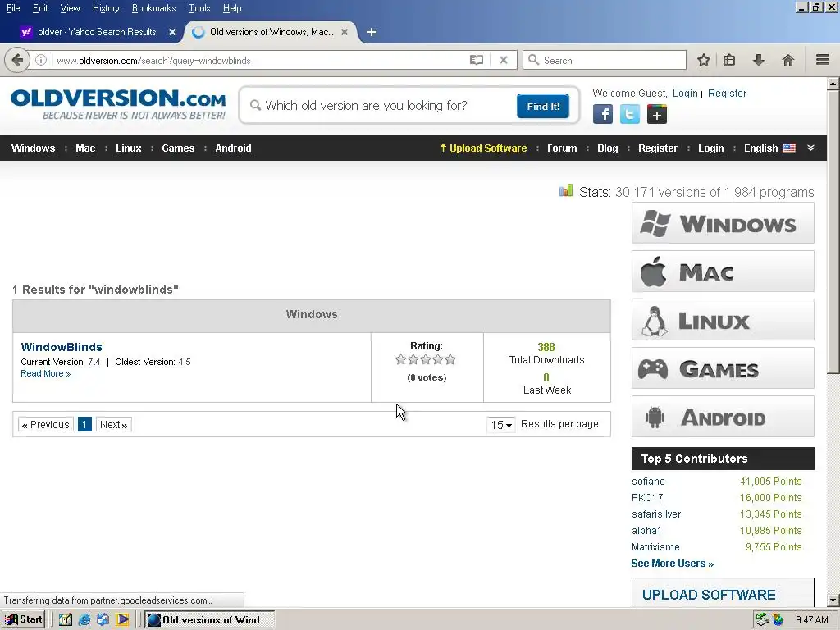This screenshot has height=630, width=840.
Task: Click the 9:47 AM system clock
Action: [811, 620]
